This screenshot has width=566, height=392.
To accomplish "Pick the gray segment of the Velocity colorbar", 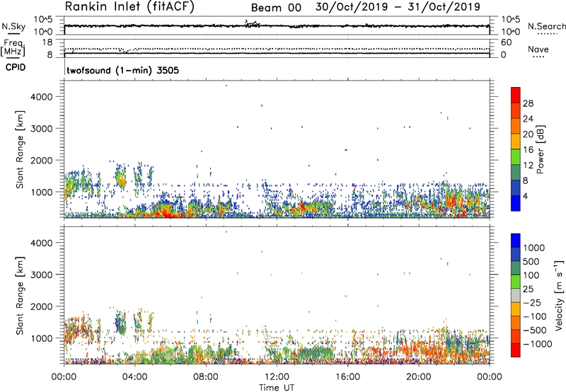I will click(x=516, y=295).
